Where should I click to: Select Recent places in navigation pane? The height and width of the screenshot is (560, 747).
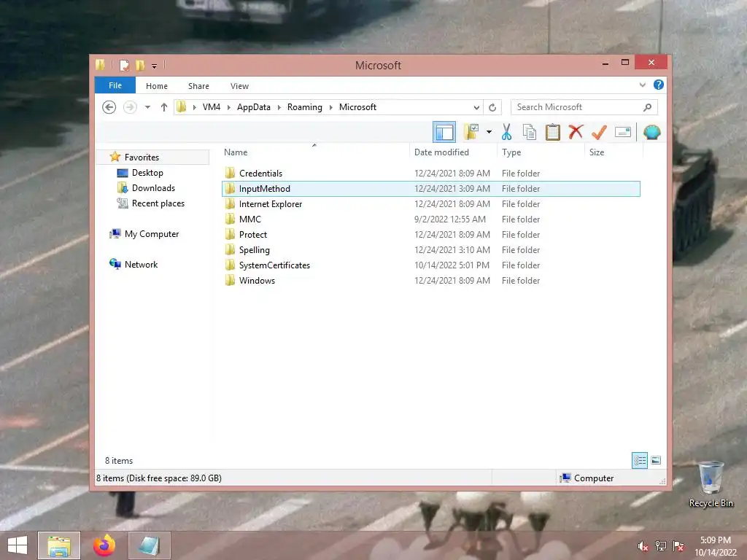pos(158,203)
